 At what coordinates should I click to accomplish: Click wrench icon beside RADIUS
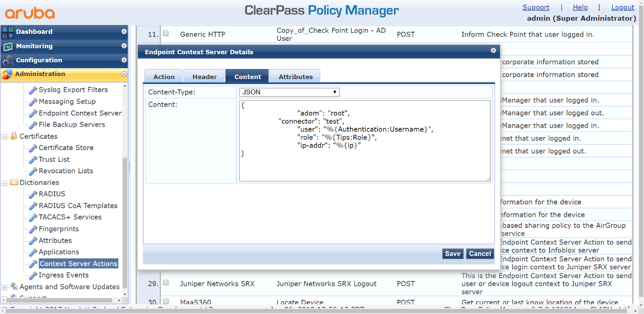click(33, 194)
